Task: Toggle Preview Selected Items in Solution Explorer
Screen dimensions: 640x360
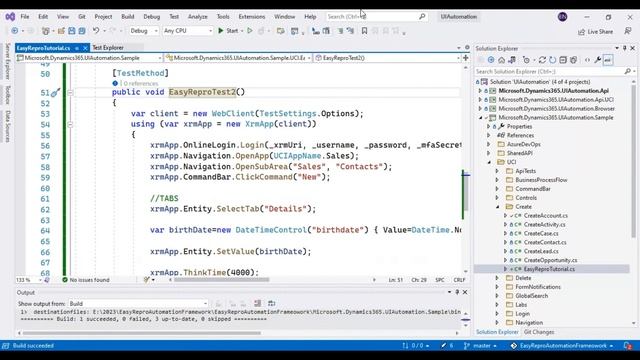Action: [608, 60]
